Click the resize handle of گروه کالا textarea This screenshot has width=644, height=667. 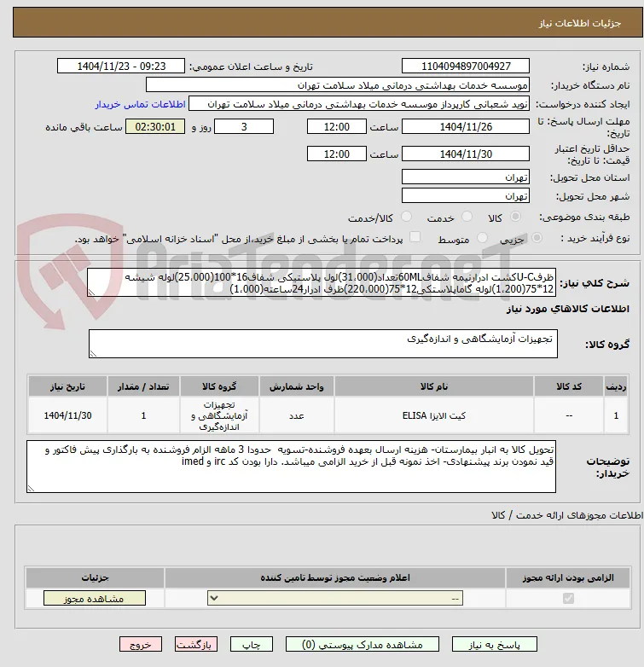(93, 353)
